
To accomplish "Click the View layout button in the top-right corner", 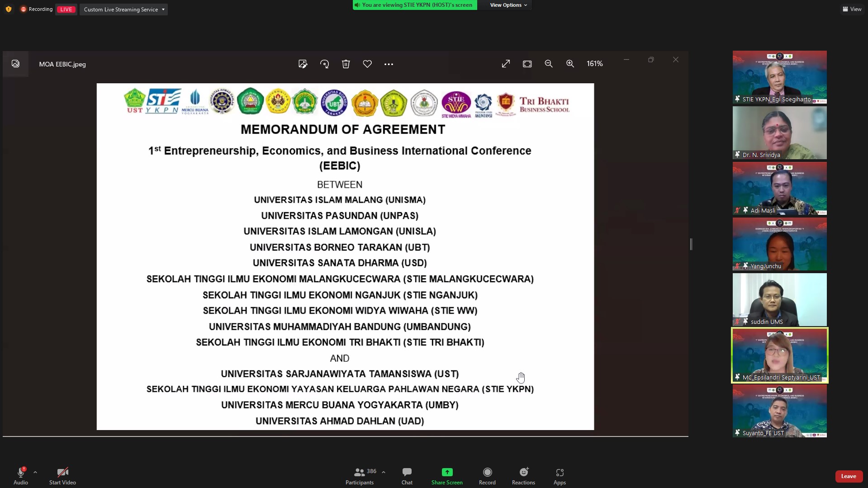I will click(x=852, y=9).
